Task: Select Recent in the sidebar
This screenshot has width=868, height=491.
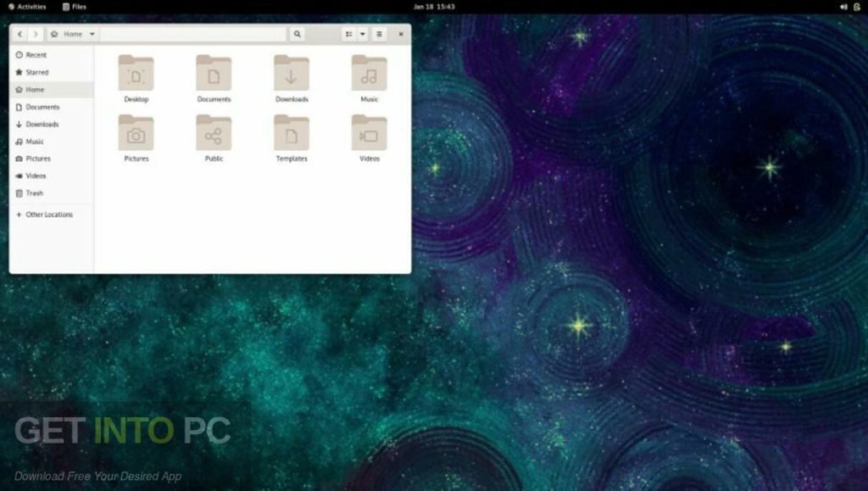Action: [36, 54]
